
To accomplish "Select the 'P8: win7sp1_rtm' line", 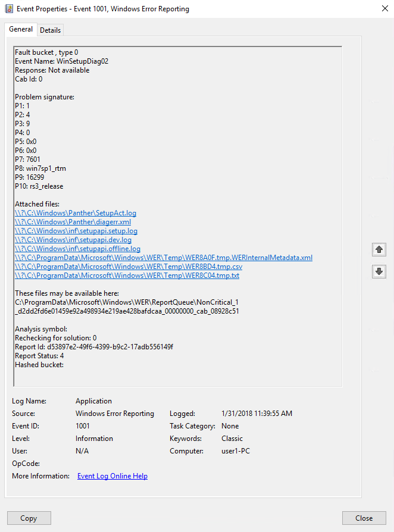I will coord(40,168).
